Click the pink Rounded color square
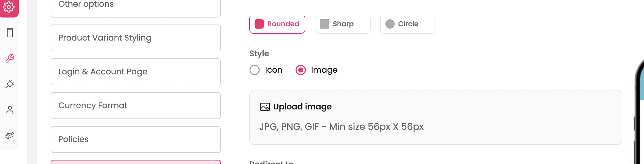This screenshot has width=644, height=164. (259, 24)
